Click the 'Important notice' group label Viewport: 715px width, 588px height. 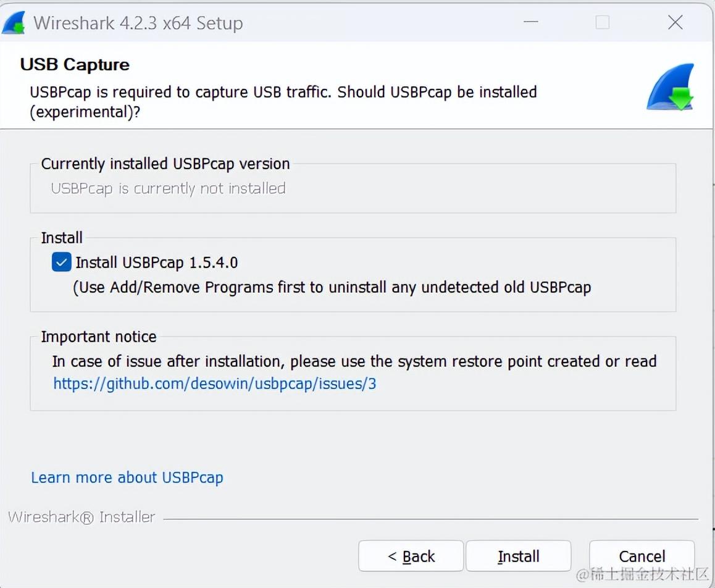tap(99, 337)
